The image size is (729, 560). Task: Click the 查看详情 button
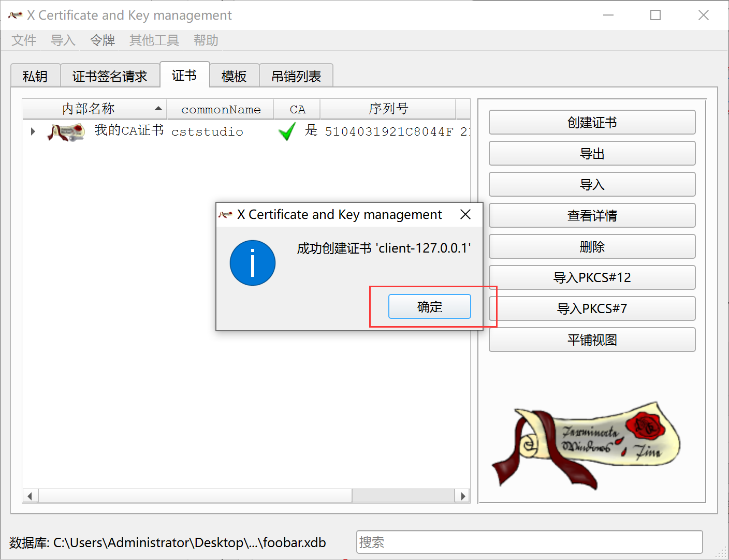click(592, 215)
